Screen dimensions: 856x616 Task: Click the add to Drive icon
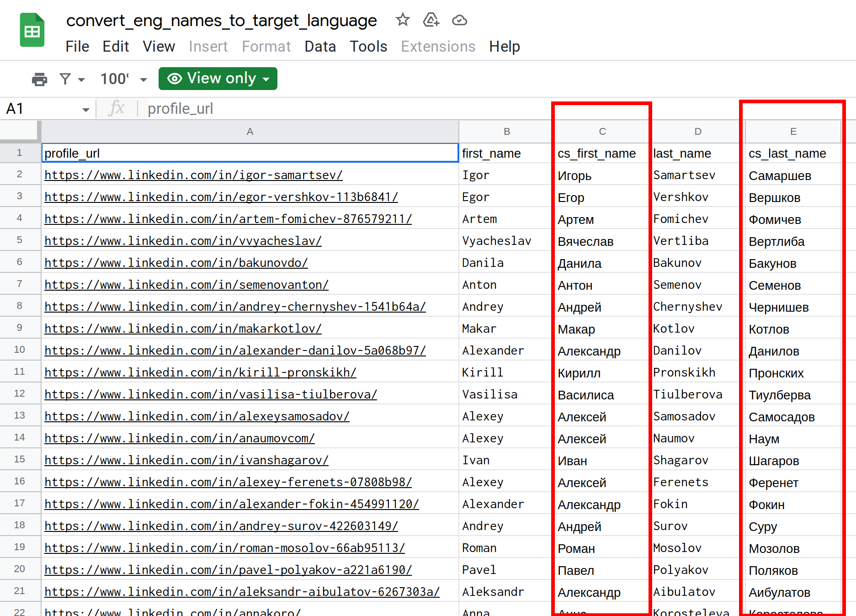coord(431,20)
